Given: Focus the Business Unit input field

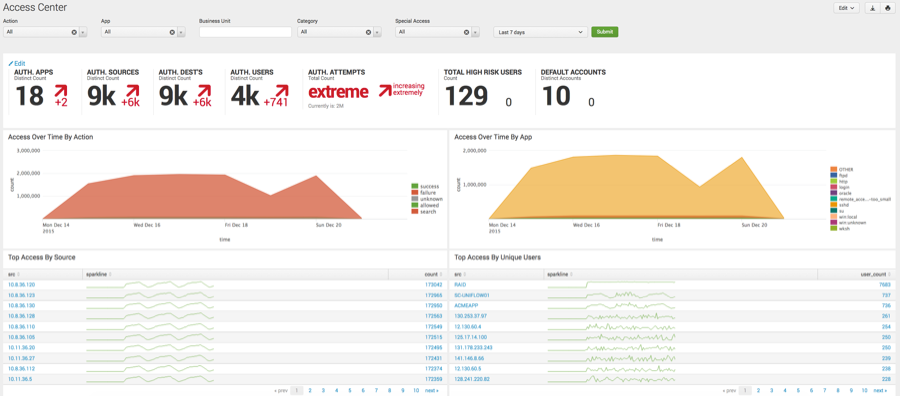Looking at the screenshot, I should 245,32.
